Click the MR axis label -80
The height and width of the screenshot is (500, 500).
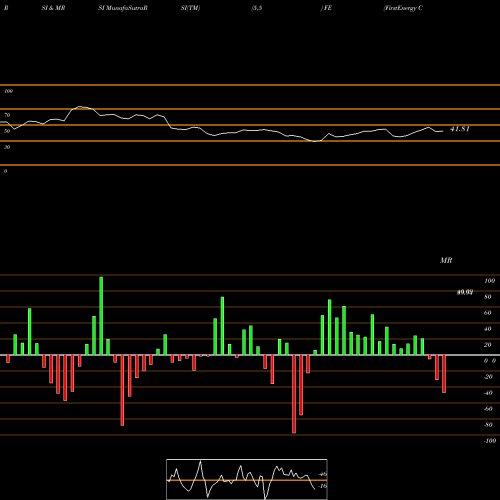488,425
